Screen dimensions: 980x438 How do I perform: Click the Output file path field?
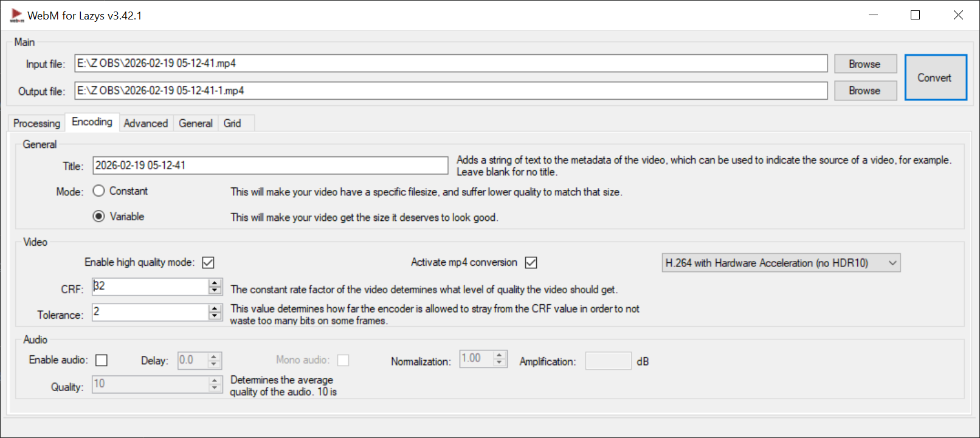pyautogui.click(x=451, y=91)
